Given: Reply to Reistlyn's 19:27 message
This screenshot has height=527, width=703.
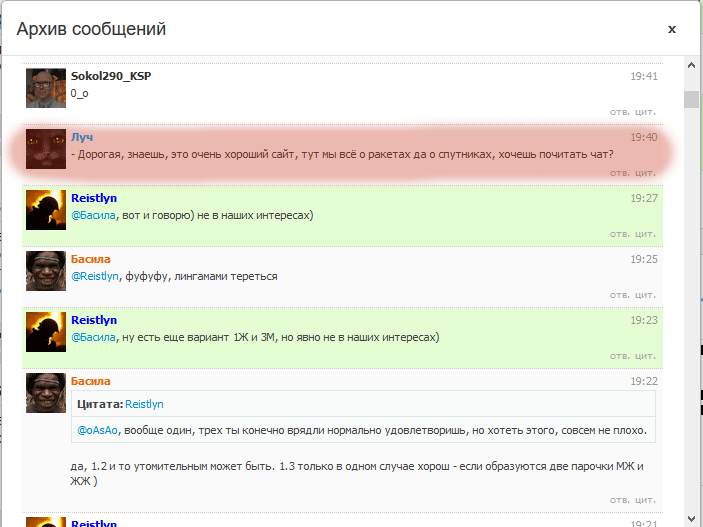Looking at the screenshot, I should (620, 234).
